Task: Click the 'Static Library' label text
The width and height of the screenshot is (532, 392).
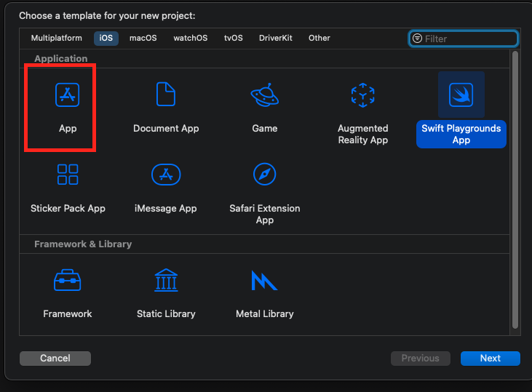Action: point(166,313)
